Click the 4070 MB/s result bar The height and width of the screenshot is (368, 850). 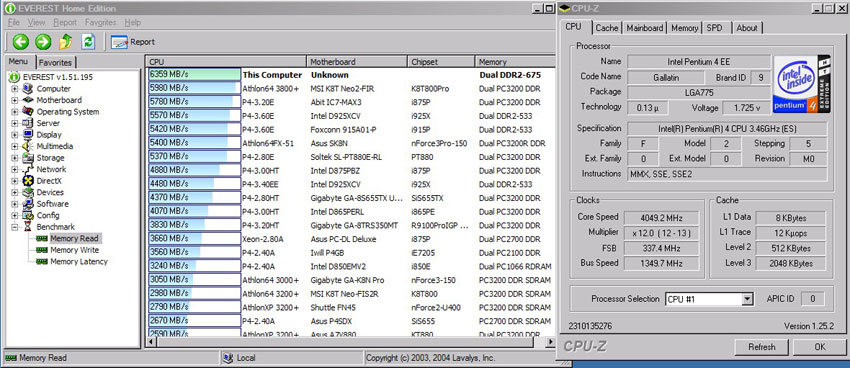[194, 211]
